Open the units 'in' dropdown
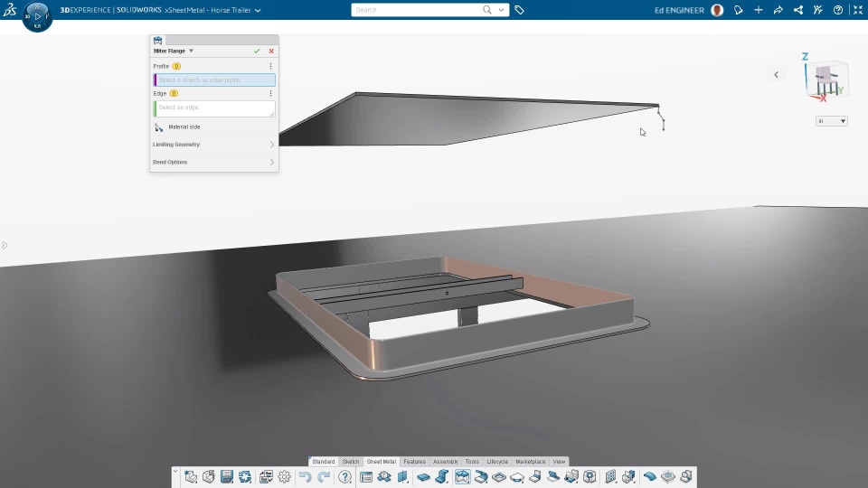The width and height of the screenshot is (868, 488). click(x=832, y=121)
